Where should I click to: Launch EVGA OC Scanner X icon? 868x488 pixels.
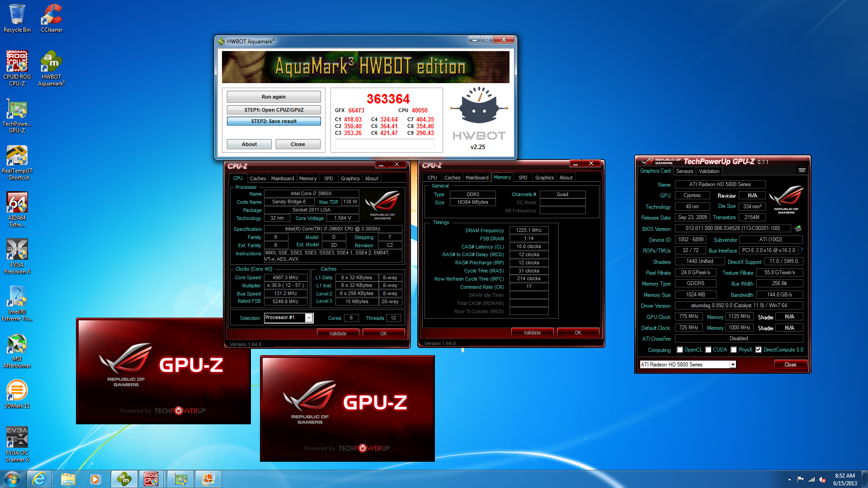click(x=17, y=444)
